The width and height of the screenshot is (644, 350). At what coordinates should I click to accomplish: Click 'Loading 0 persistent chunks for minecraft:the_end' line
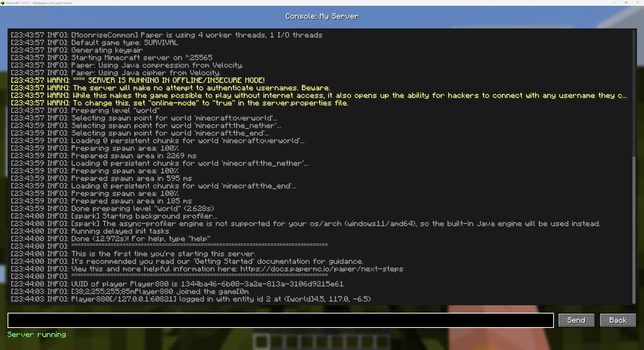(x=153, y=186)
